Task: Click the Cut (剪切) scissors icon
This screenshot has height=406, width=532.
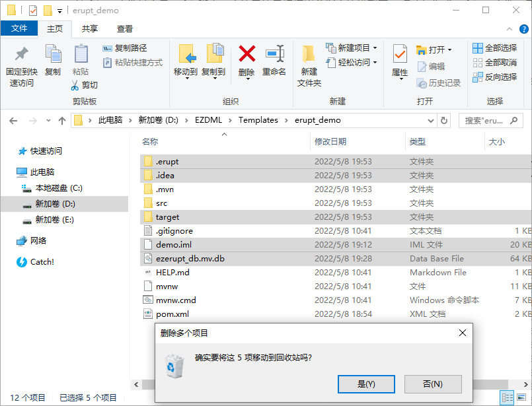Action: tap(75, 85)
